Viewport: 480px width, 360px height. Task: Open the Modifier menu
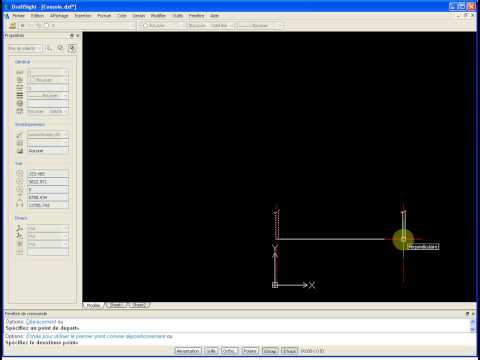[x=158, y=16]
